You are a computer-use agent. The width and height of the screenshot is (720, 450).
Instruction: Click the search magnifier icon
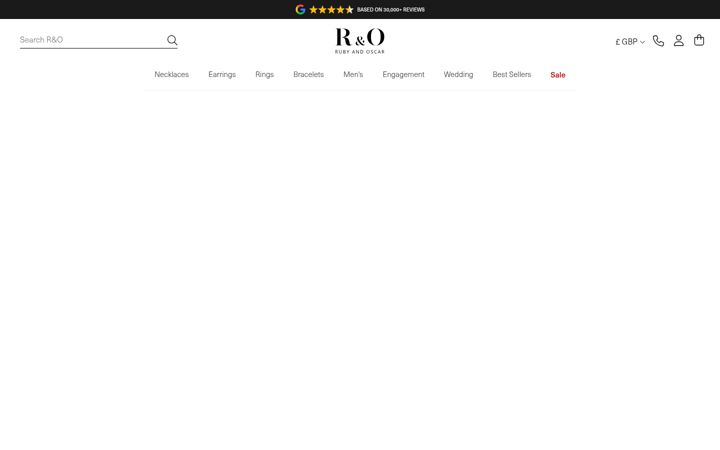(x=172, y=40)
